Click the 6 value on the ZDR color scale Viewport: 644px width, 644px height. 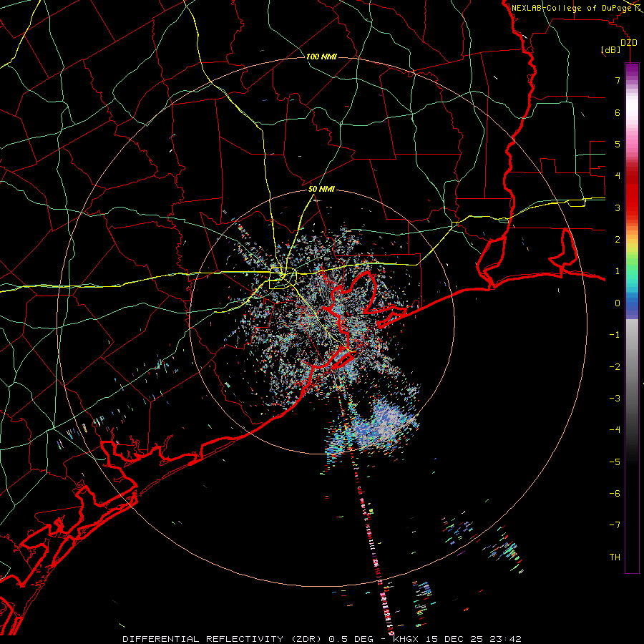[x=618, y=112]
